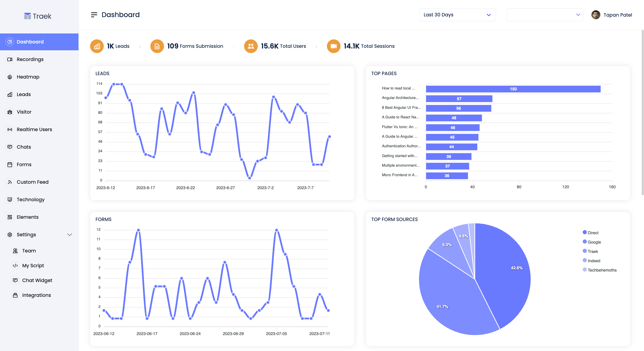The height and width of the screenshot is (351, 644).
Task: Open the Custom Feed section
Action: 10,182
